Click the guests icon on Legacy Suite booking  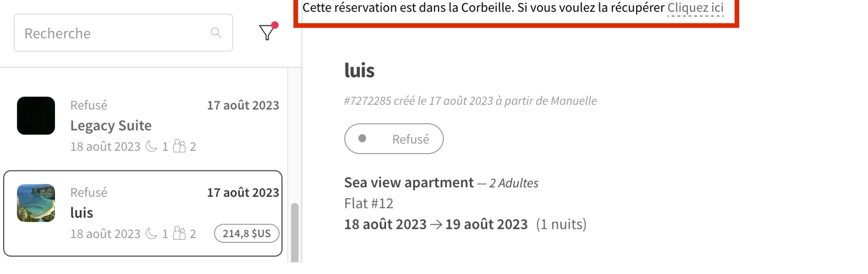(x=179, y=146)
